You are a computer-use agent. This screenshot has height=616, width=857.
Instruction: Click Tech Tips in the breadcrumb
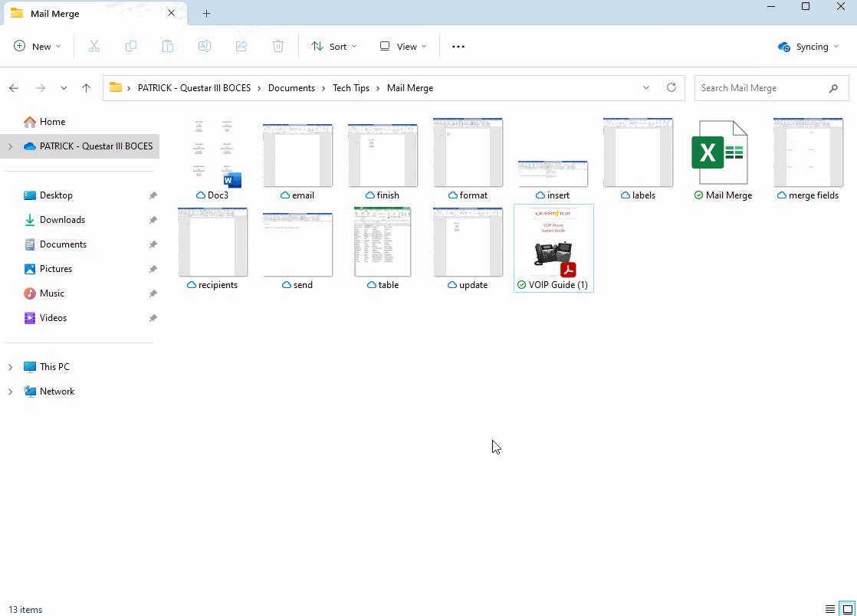tap(351, 88)
